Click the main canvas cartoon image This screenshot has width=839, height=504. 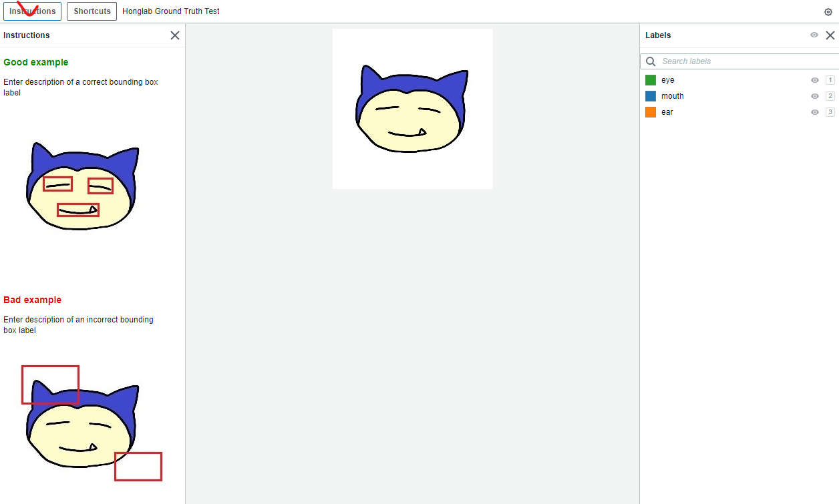click(413, 109)
